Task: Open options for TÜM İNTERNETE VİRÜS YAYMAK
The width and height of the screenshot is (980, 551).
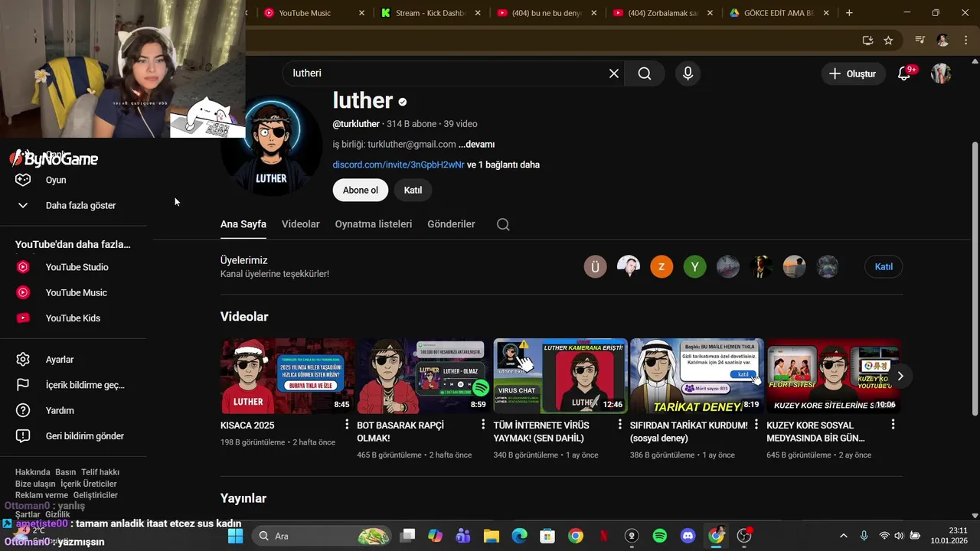Action: (620, 425)
